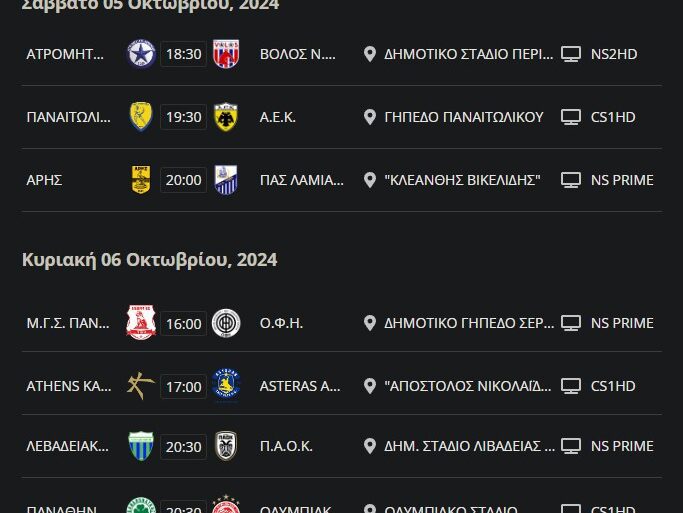Click the Κυριακή 06 Οκτωβρίου date heading
The image size is (683, 513).
click(150, 260)
